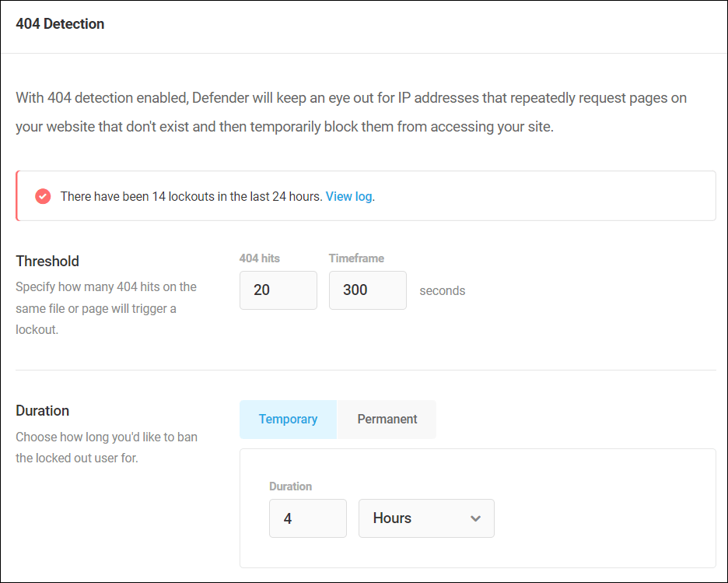This screenshot has height=583, width=728.
Task: Select the Permanent duration tab
Action: tap(387, 420)
